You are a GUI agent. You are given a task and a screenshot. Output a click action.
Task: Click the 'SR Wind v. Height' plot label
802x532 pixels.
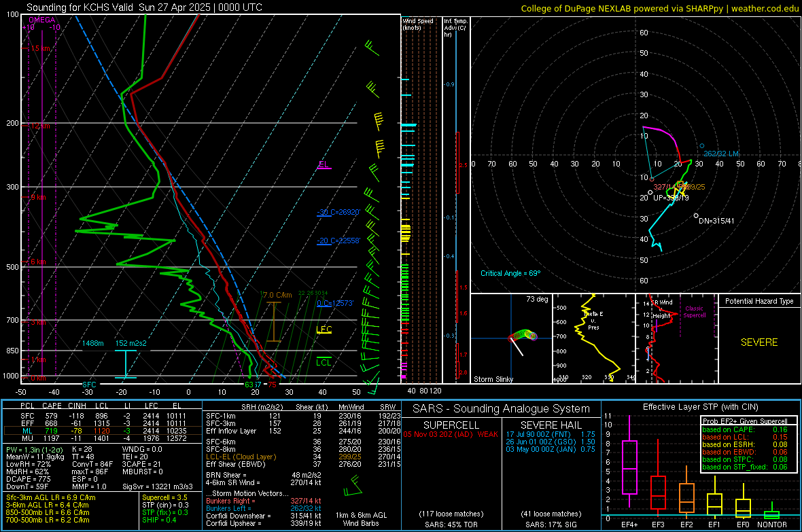[x=663, y=309]
